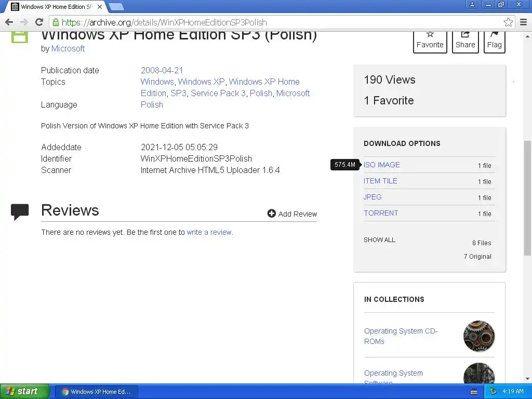Click the 7 Original text
This screenshot has height=399, width=532.
(x=477, y=257)
